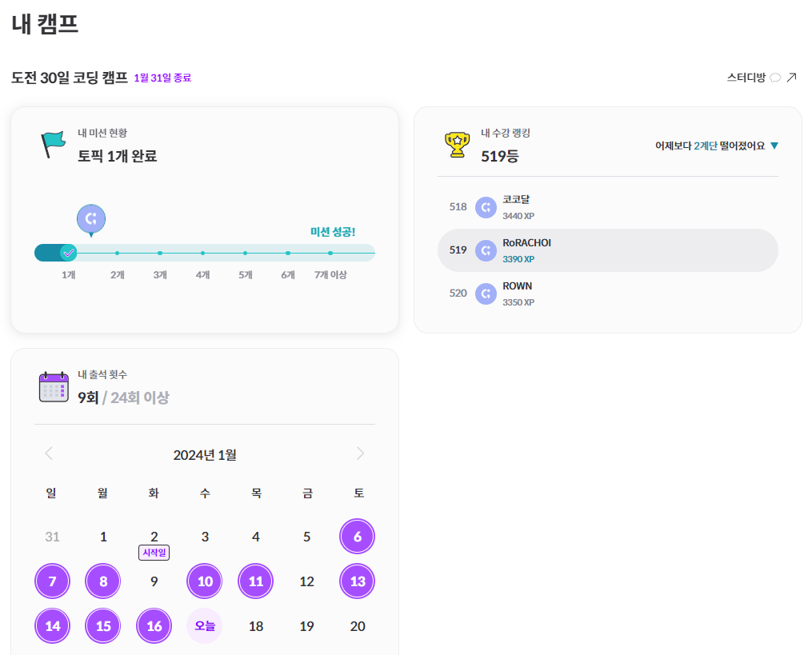Image resolution: width=812 pixels, height=655 pixels.
Task: Click the 시작일 badge under date 2
Action: click(154, 553)
